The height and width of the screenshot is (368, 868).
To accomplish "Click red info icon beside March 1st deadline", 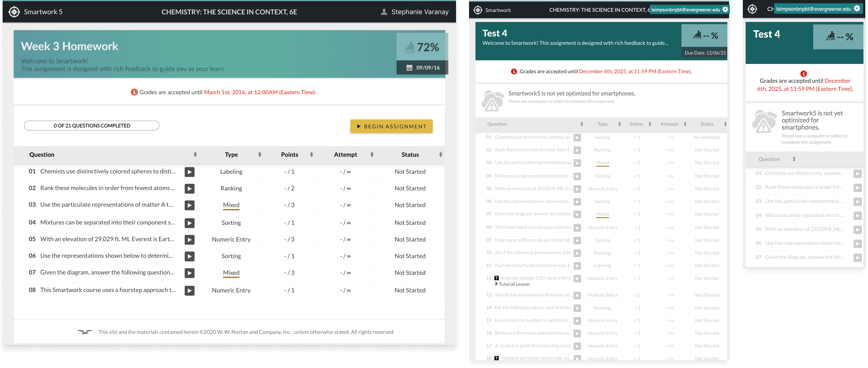I will [x=134, y=92].
